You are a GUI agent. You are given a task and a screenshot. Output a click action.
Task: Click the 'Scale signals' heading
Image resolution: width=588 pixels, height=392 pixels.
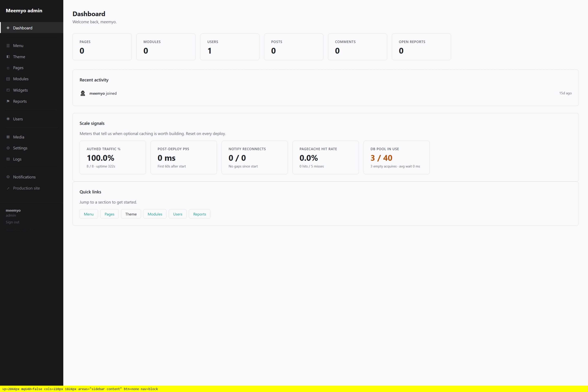pyautogui.click(x=92, y=123)
